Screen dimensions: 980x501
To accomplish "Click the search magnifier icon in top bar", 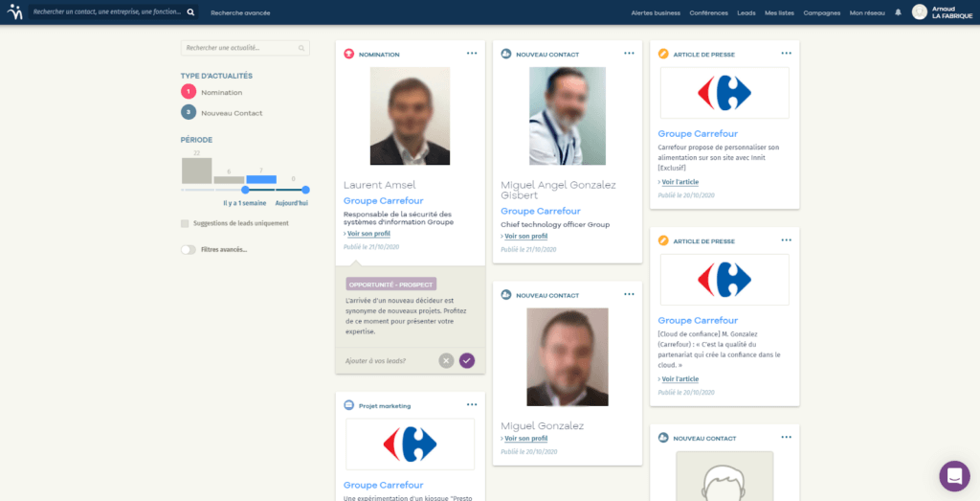I will [190, 12].
